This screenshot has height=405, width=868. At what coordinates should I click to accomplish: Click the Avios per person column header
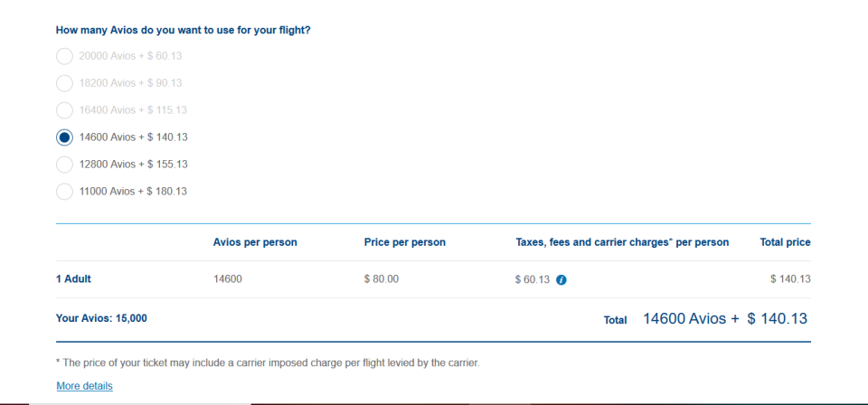(255, 242)
